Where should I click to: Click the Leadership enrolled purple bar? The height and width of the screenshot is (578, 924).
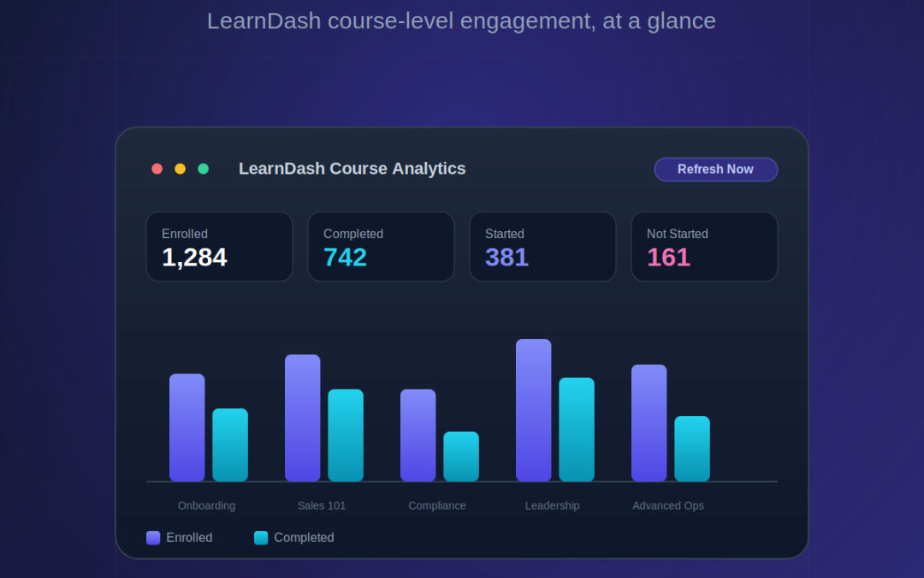(x=533, y=410)
